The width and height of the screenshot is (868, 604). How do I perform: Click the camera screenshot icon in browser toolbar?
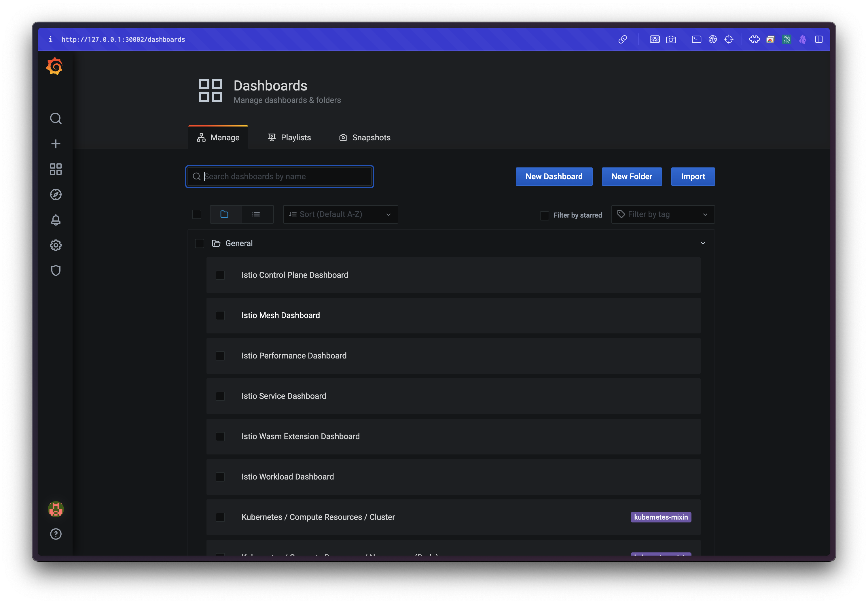click(x=671, y=39)
